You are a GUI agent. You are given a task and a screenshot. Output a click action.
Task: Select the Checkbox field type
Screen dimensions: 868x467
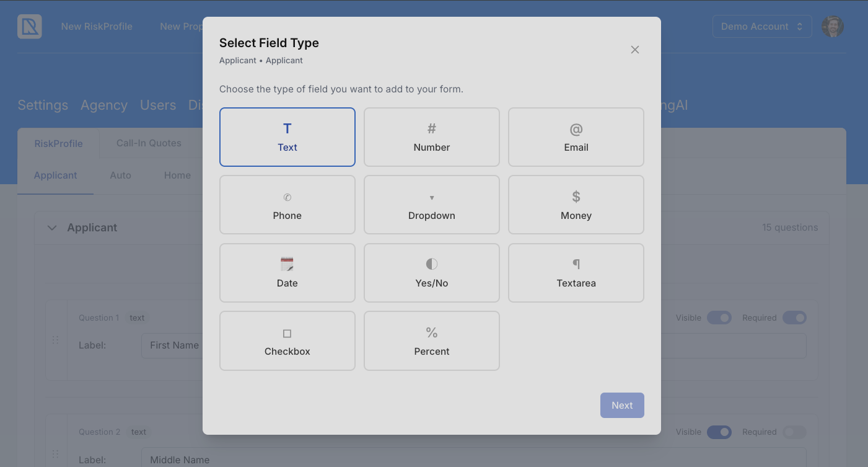tap(287, 340)
